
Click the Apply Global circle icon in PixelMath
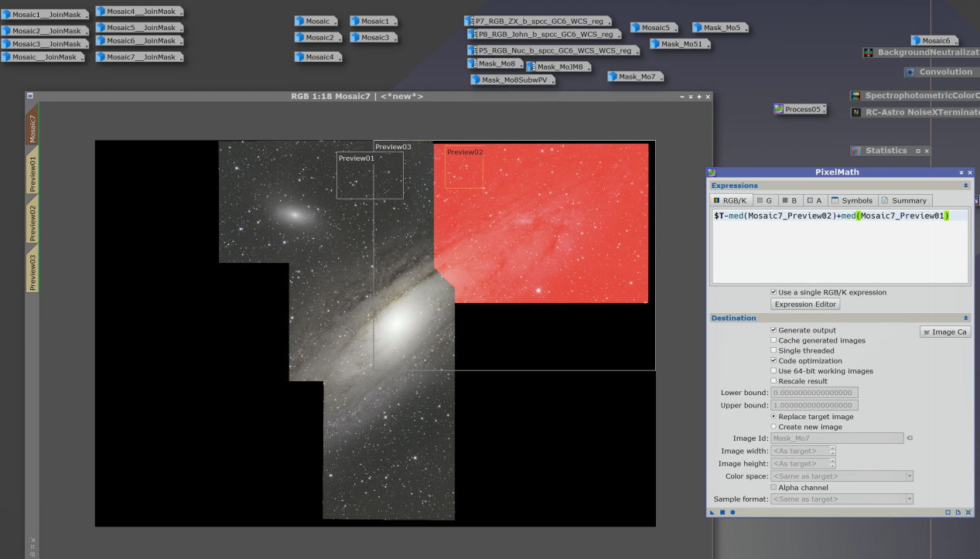pyautogui.click(x=732, y=512)
